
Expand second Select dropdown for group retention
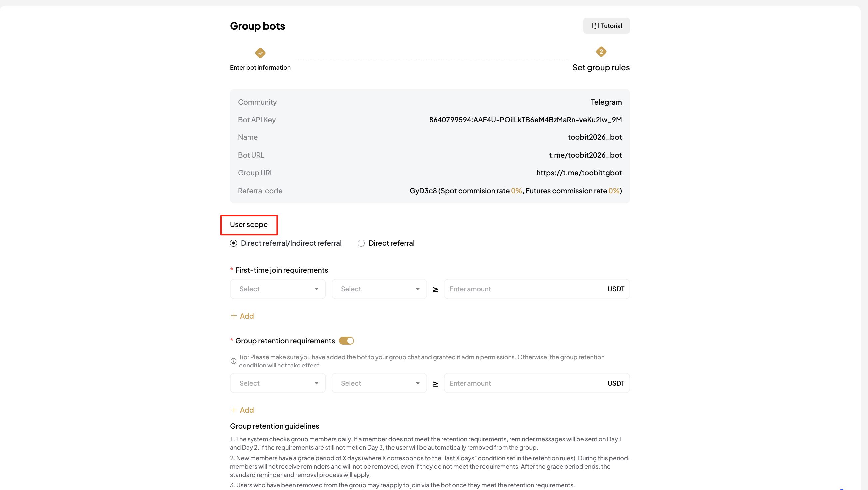tap(379, 383)
